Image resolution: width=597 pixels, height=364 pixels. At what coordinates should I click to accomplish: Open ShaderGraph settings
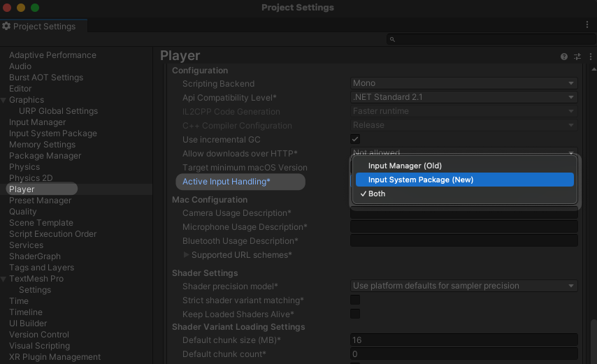click(35, 256)
